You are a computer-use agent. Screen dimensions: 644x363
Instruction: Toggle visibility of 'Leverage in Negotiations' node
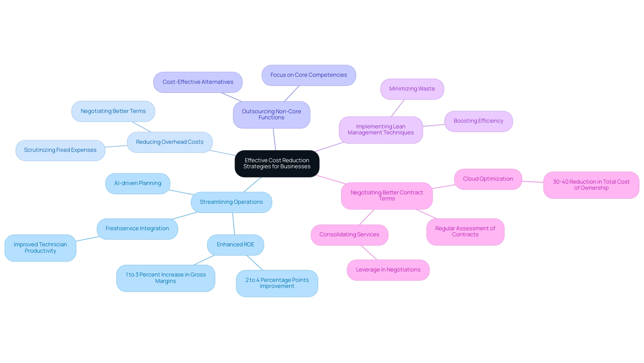[388, 269]
